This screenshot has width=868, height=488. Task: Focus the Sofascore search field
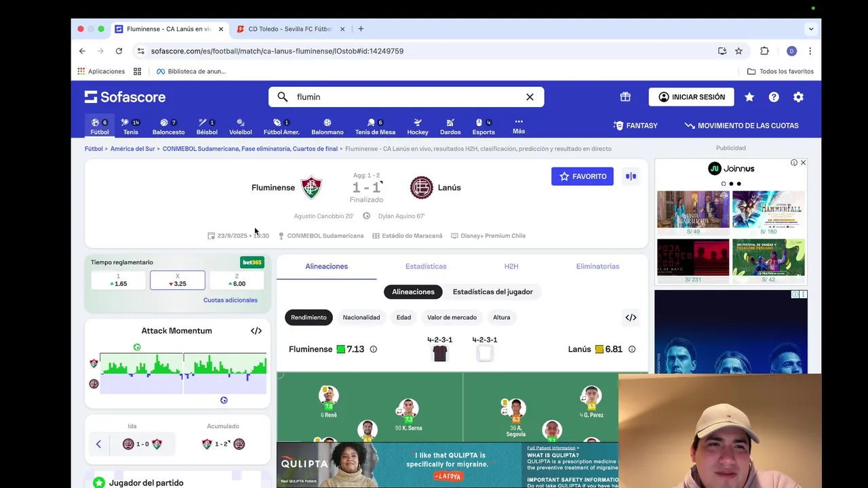click(407, 97)
